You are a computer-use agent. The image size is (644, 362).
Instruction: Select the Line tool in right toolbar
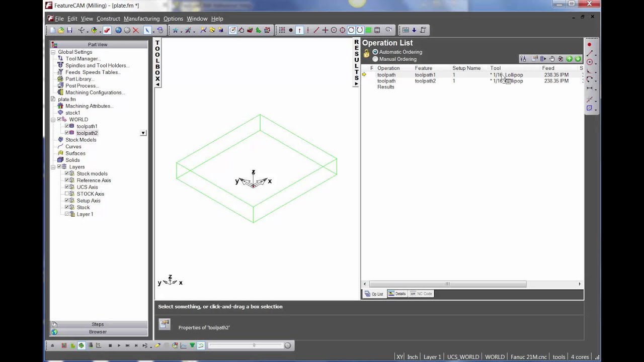click(590, 53)
